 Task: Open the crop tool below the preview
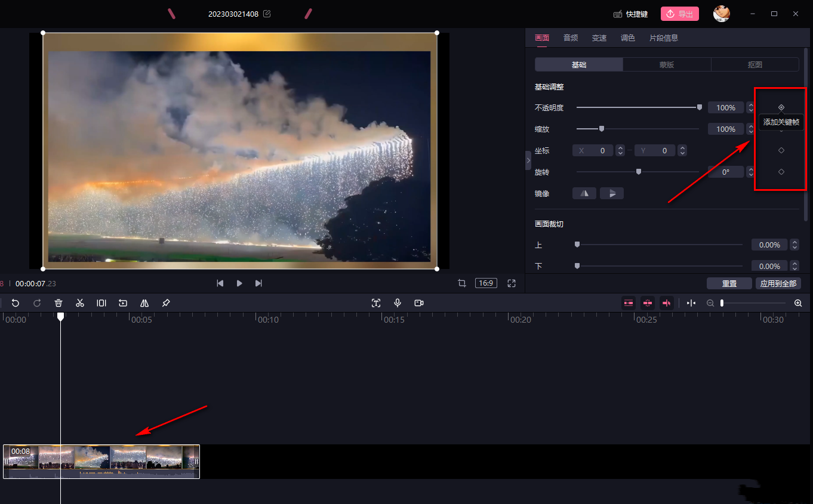462,283
